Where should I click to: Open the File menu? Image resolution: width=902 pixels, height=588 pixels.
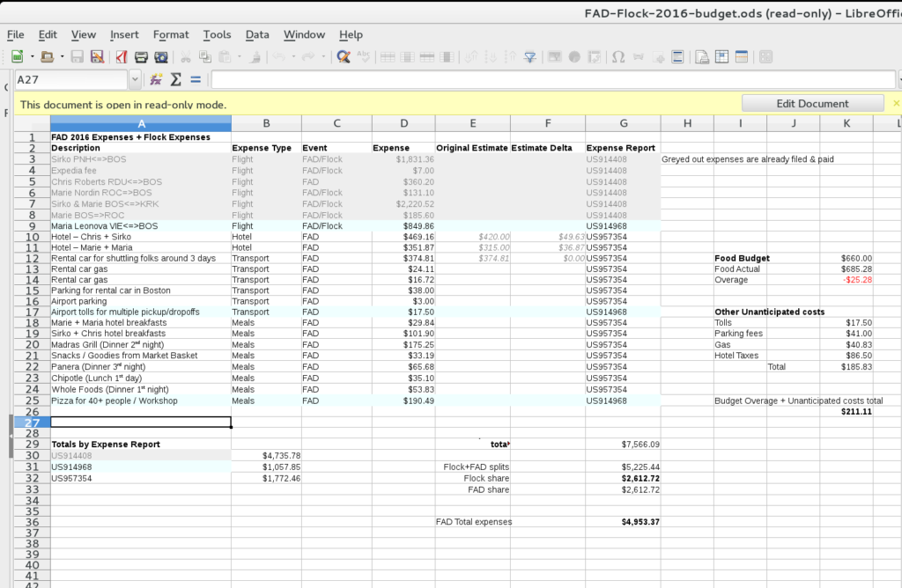16,34
